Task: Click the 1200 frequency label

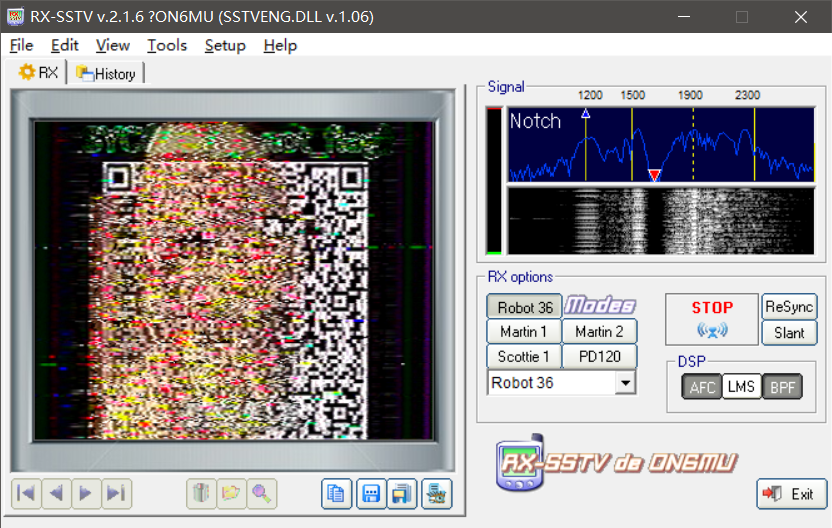Action: pyautogui.click(x=590, y=95)
